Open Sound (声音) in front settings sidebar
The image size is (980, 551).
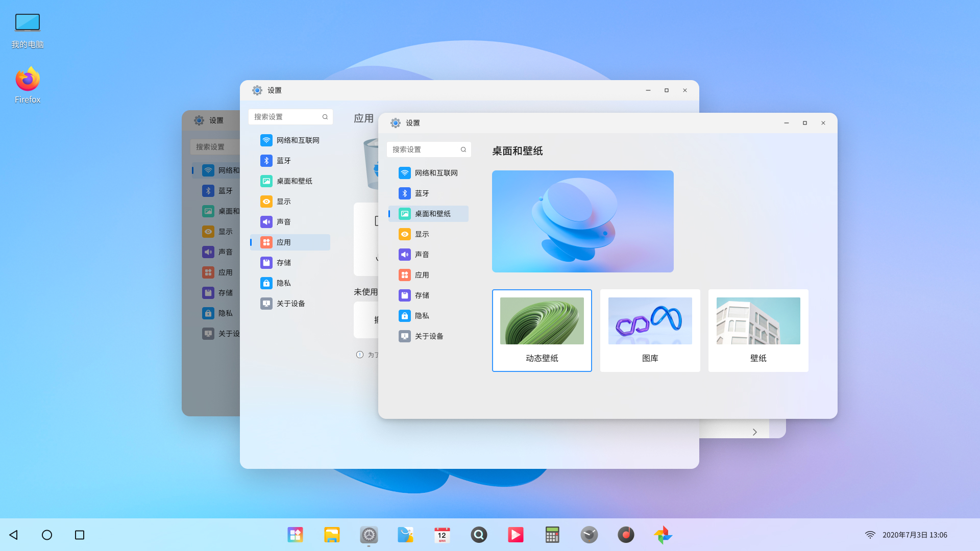422,255
